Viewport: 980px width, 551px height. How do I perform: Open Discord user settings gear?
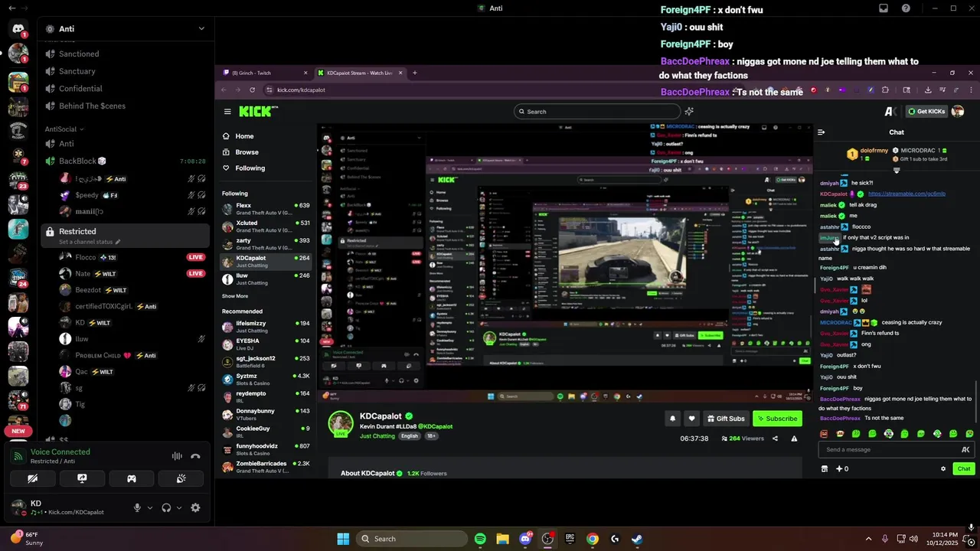pos(195,507)
